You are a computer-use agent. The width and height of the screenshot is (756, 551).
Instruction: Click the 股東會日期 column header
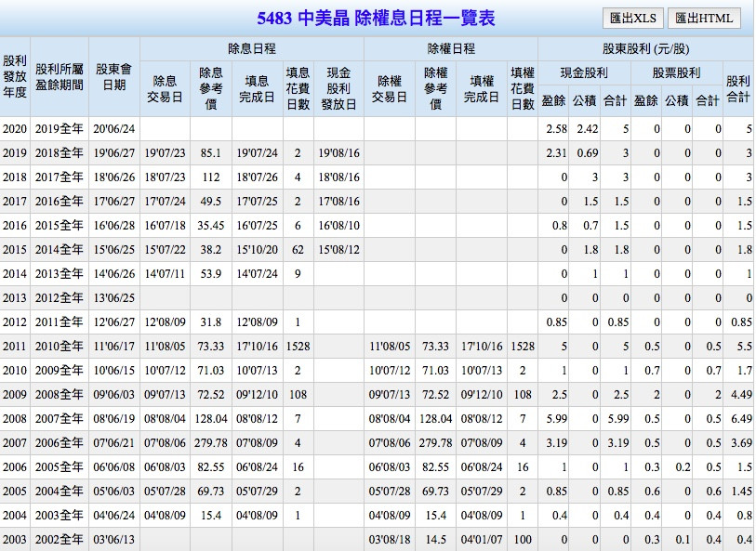coord(113,76)
